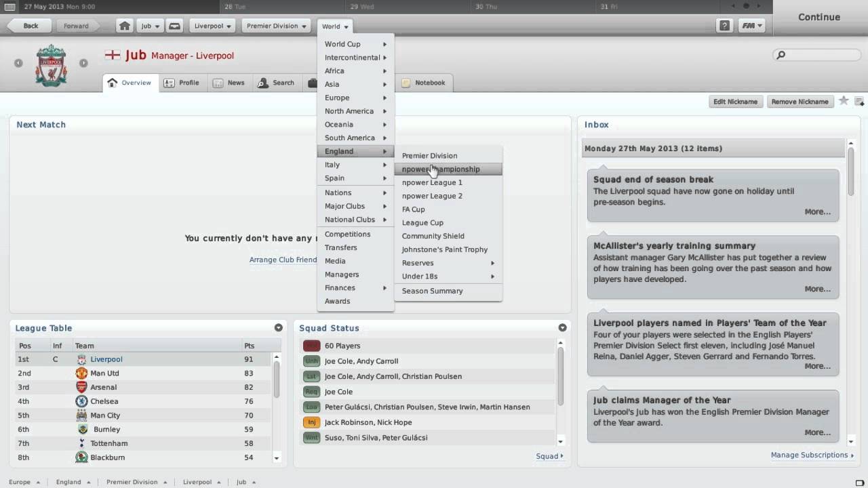Image resolution: width=868 pixels, height=488 pixels.
Task: Switch to the News tab
Action: [x=229, y=83]
